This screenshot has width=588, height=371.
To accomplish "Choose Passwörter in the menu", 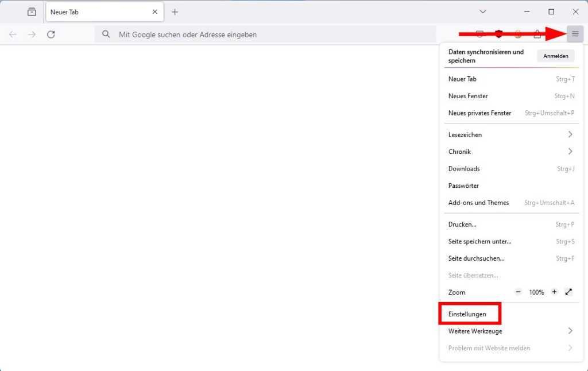I will 463,185.
